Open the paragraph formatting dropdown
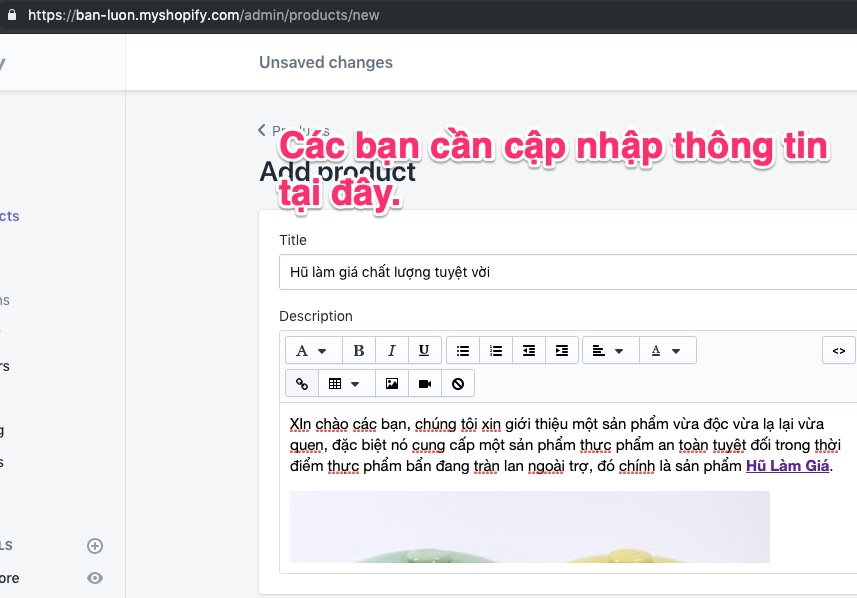Viewport: 857px width, 598px height. (x=310, y=350)
